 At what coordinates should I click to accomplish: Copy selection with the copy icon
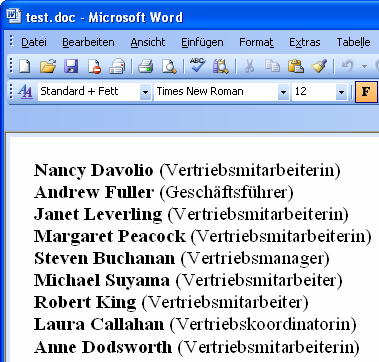coord(272,66)
